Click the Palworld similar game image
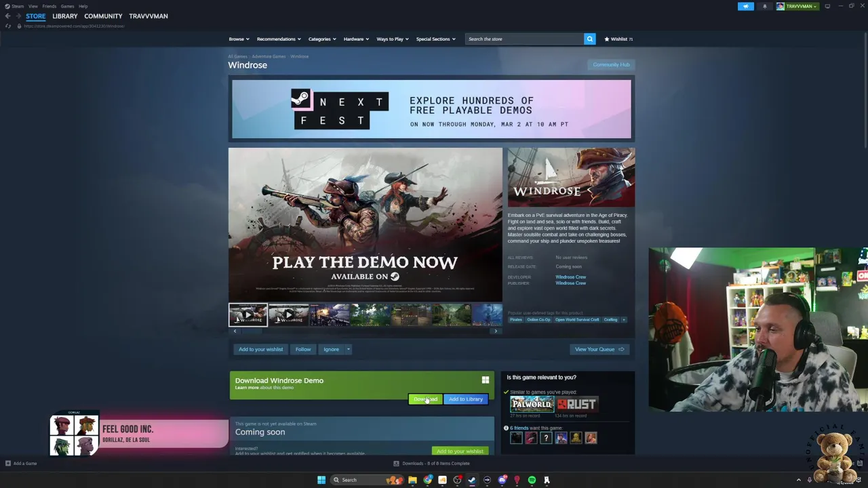 pyautogui.click(x=532, y=405)
